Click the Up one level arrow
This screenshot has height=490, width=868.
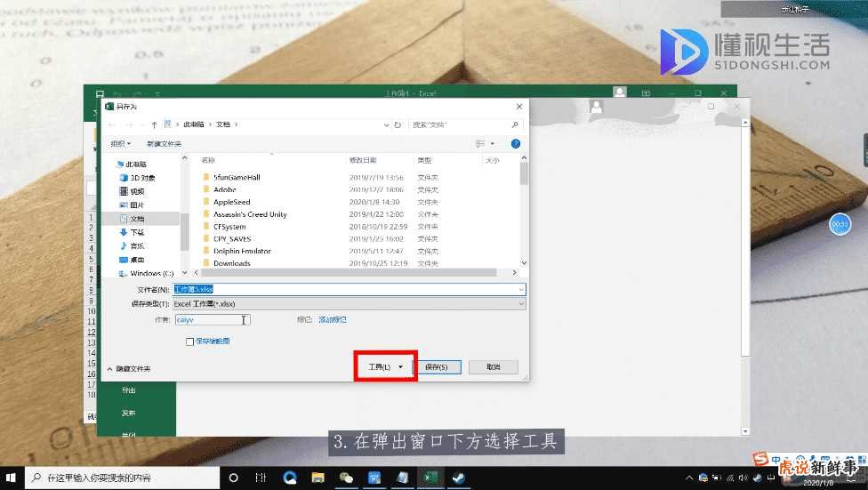tap(155, 125)
